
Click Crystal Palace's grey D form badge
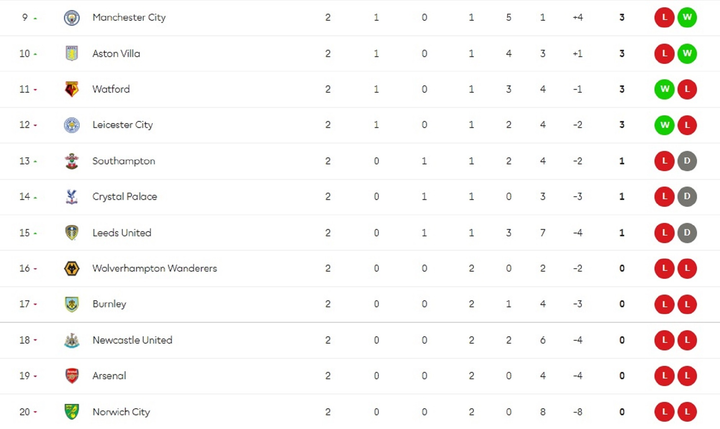point(686,197)
